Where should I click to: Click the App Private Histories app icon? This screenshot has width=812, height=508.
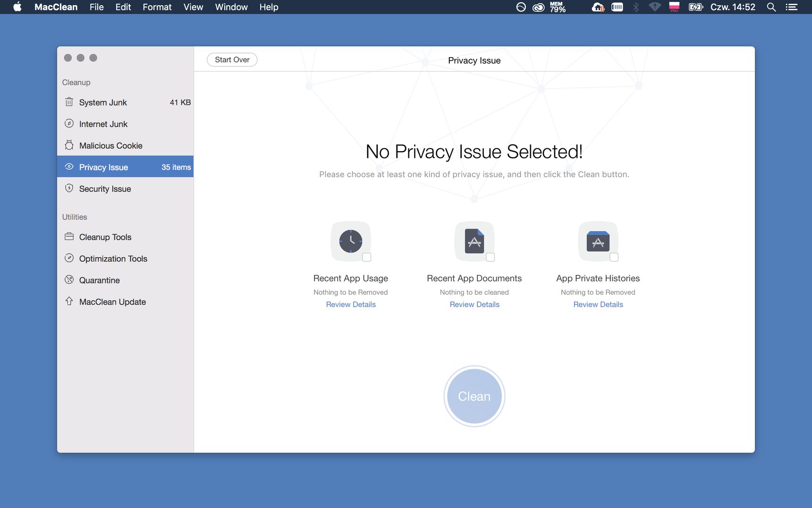(598, 241)
